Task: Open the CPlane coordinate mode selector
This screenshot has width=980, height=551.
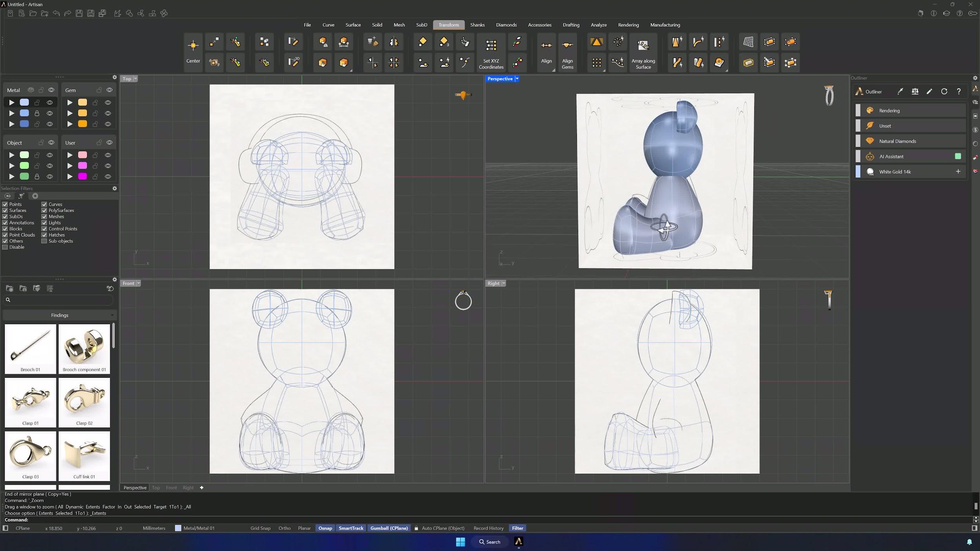Action: pos(23,528)
